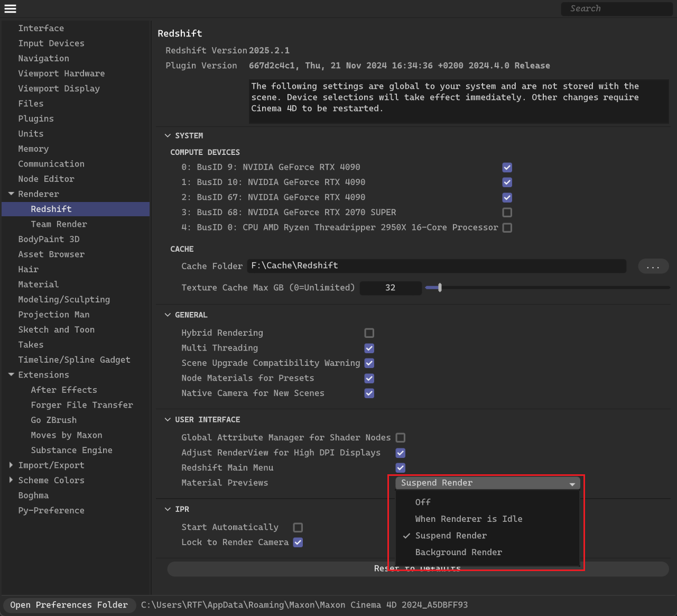Collapse the USER INTERFACE section
This screenshot has width=677, height=616.
point(168,420)
